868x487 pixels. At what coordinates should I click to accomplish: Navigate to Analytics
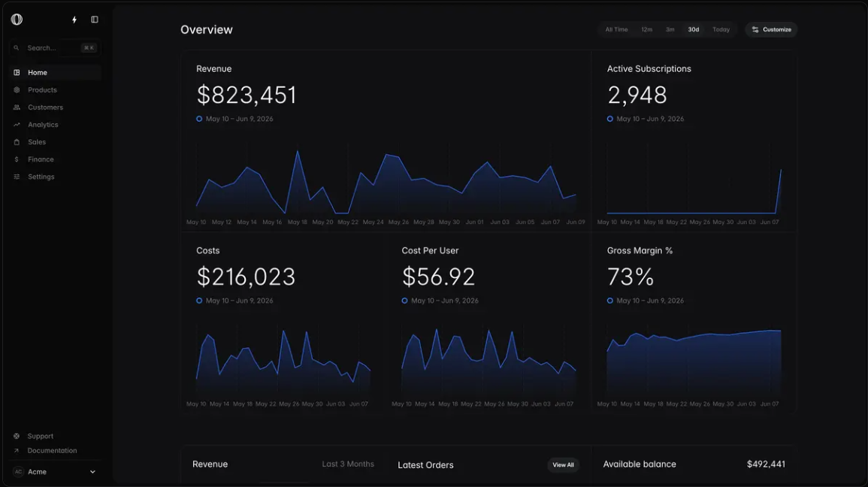tap(55, 125)
